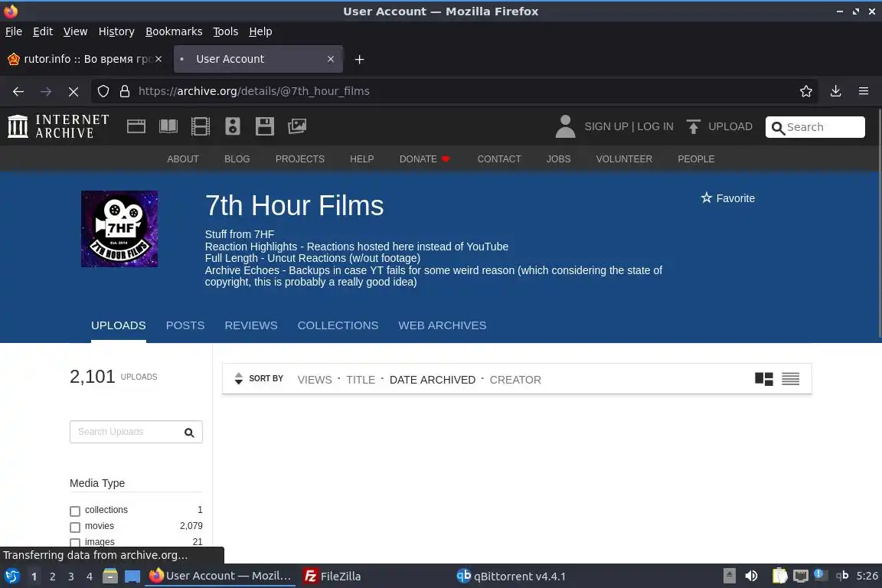This screenshot has width=882, height=588.
Task: Open the Tools menu
Action: click(226, 31)
